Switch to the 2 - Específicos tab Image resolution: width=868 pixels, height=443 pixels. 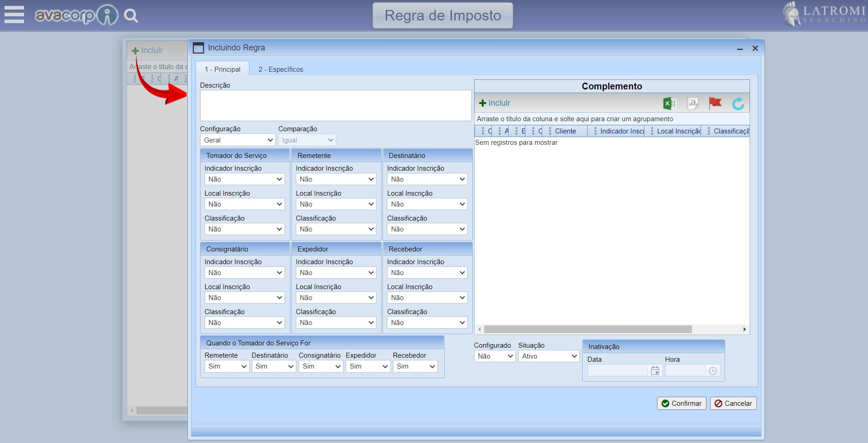pos(280,69)
